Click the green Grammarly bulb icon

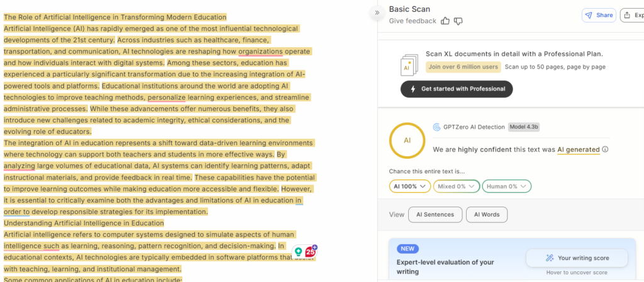pos(299,252)
